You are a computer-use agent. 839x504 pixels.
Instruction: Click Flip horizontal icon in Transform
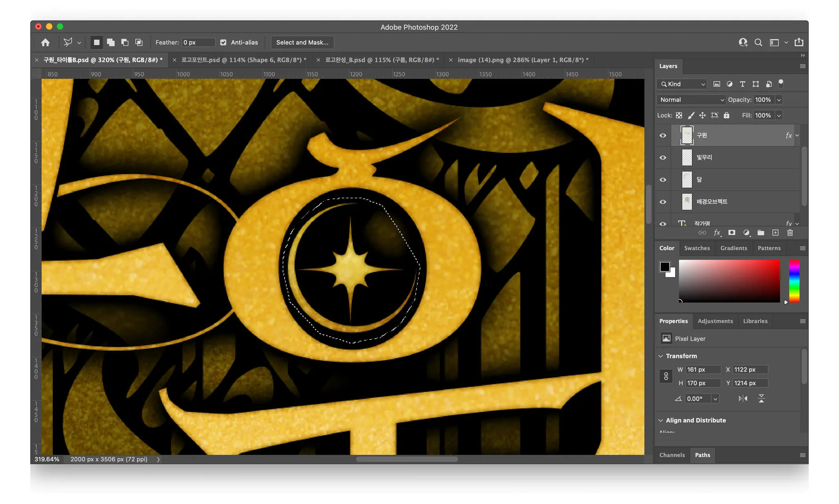click(x=743, y=399)
